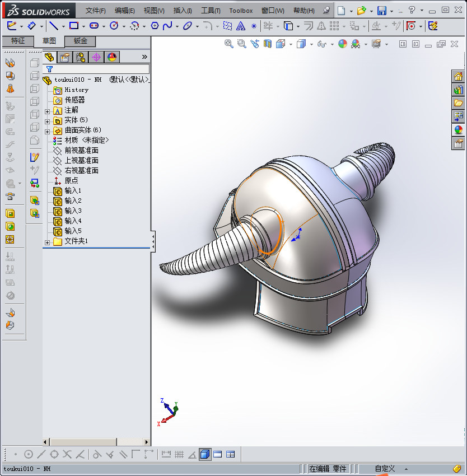Click the Edit Appearance color swatch icon
Image resolution: width=467 pixels, height=476 pixels.
[x=343, y=44]
